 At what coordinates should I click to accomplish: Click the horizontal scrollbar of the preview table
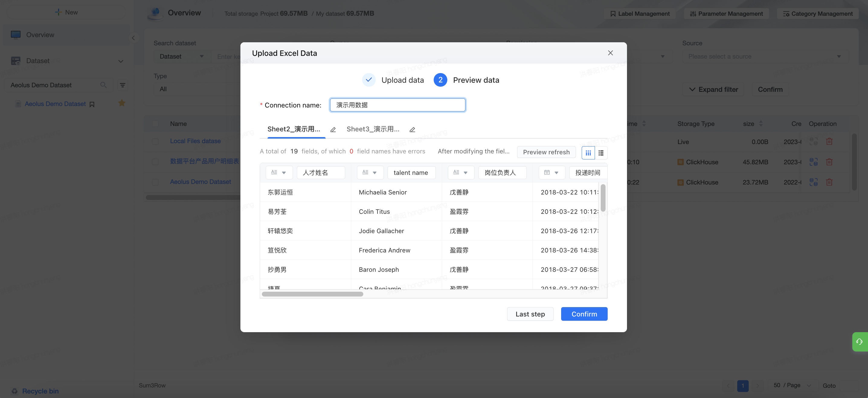coord(312,294)
